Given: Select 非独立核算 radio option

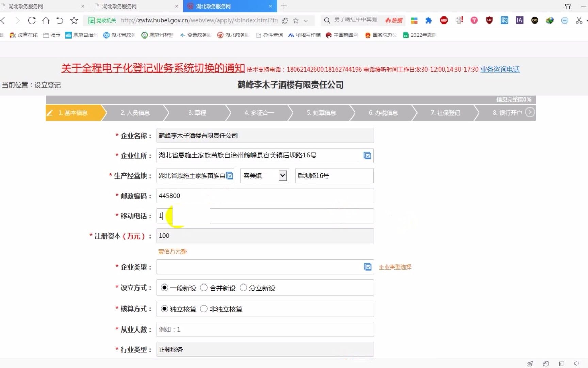Looking at the screenshot, I should [203, 309].
